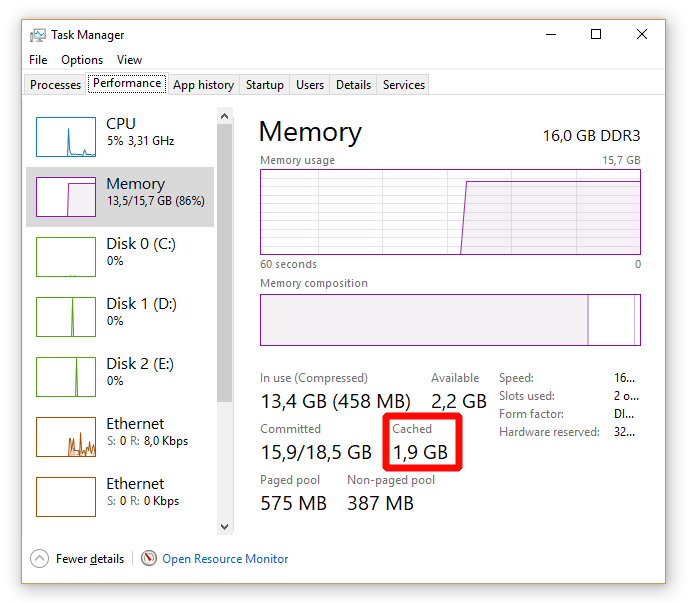
Task: Select the Disk 1 (D:) graph thumbnail
Action: coord(66,317)
